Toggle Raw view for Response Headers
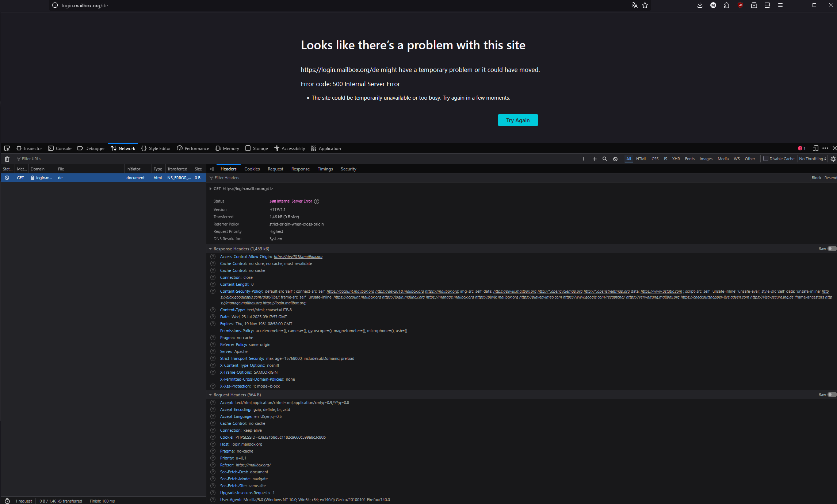The width and height of the screenshot is (837, 504). pyautogui.click(x=831, y=249)
